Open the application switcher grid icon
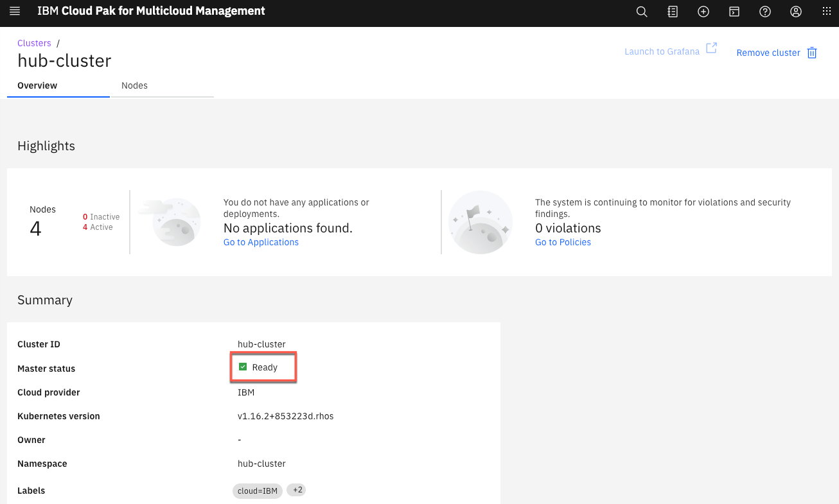The image size is (839, 504). coord(826,12)
